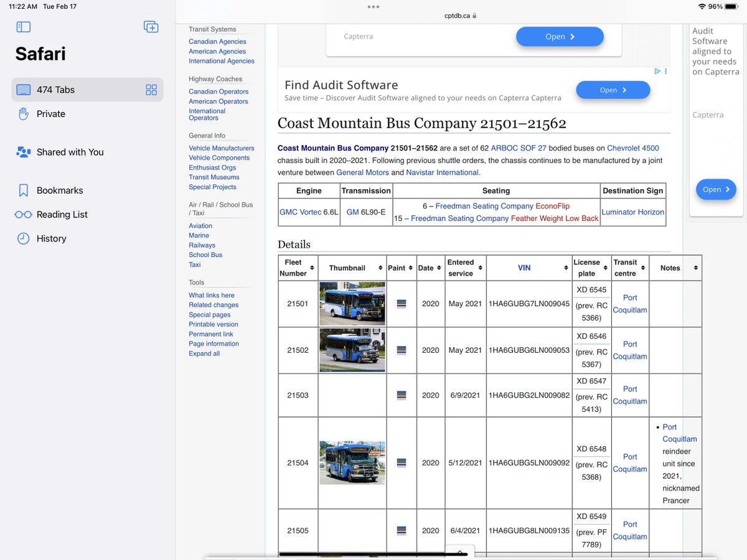This screenshot has width=747, height=560.
Task: Open ARBOC SOF 27 link
Action: tap(519, 148)
